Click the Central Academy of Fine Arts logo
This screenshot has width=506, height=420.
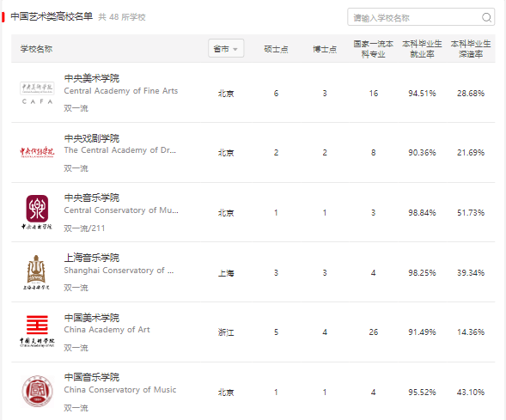point(37,93)
